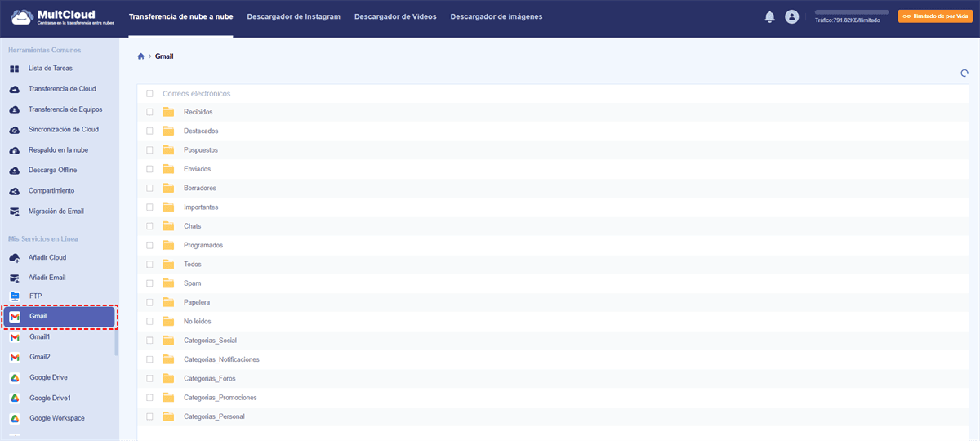The image size is (980, 441).
Task: Open Descargador de imágenes tab
Action: [496, 16]
